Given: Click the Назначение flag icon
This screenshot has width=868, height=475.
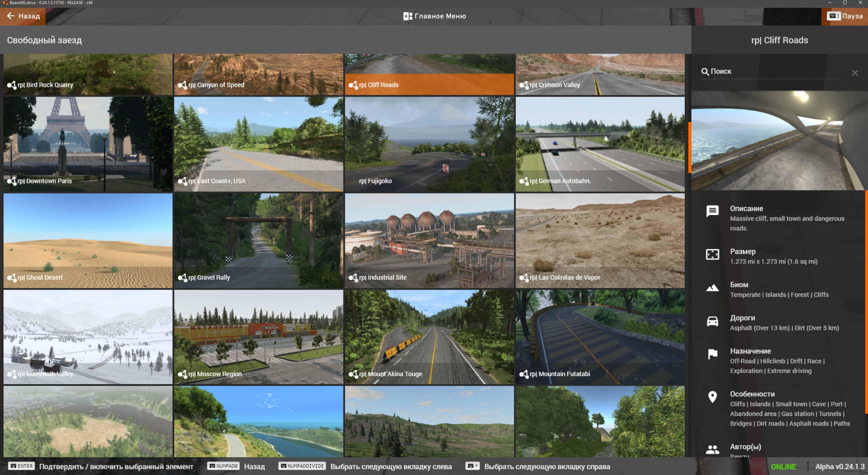Looking at the screenshot, I should click(x=713, y=354).
